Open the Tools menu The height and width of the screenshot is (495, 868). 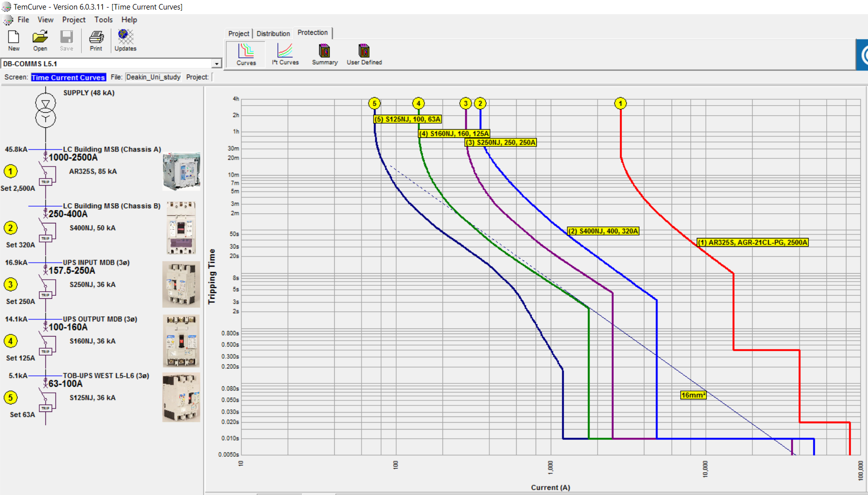[x=103, y=20]
